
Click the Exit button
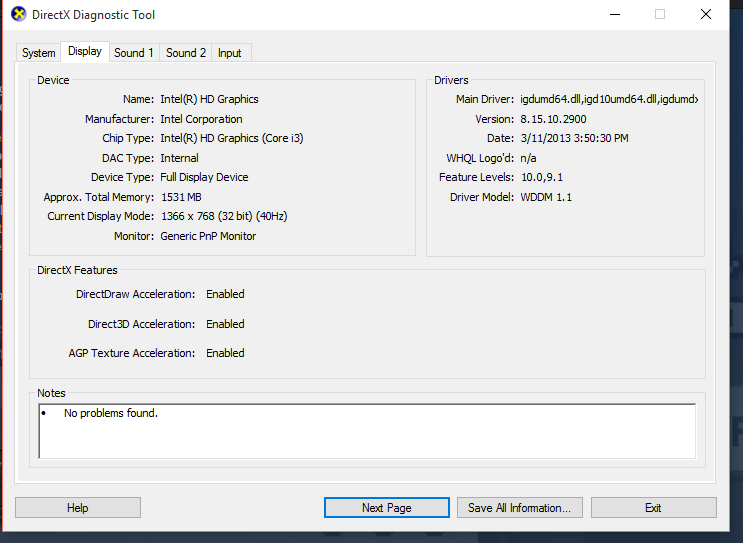(653, 507)
